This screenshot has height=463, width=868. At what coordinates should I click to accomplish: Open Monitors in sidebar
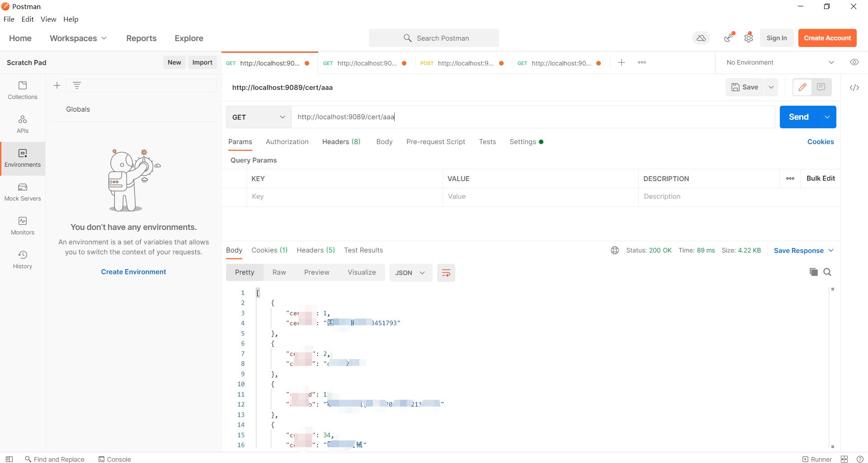pyautogui.click(x=23, y=226)
